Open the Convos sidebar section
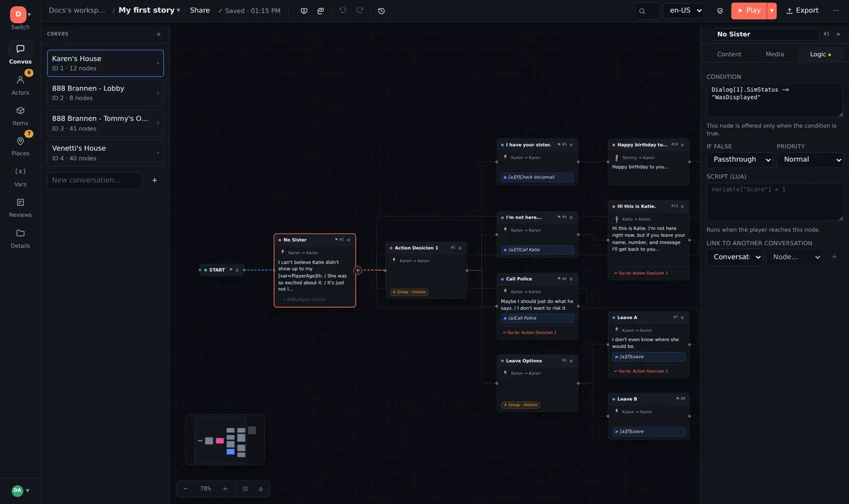The height and width of the screenshot is (504, 849). 20,54
